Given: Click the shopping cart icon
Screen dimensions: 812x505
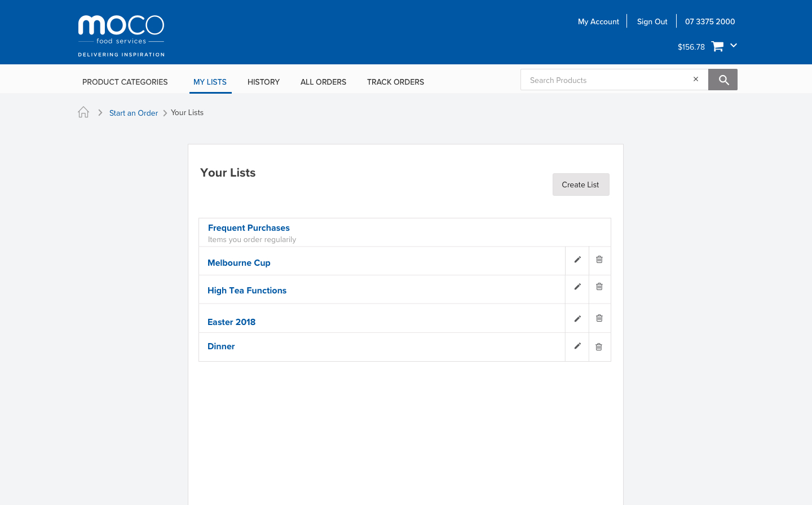Looking at the screenshot, I should 717,47.
